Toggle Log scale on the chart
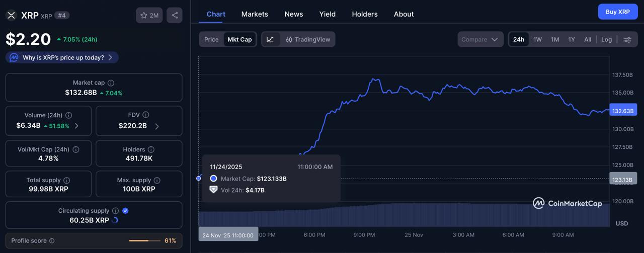Viewport: 644px width, 253px height. 606,40
